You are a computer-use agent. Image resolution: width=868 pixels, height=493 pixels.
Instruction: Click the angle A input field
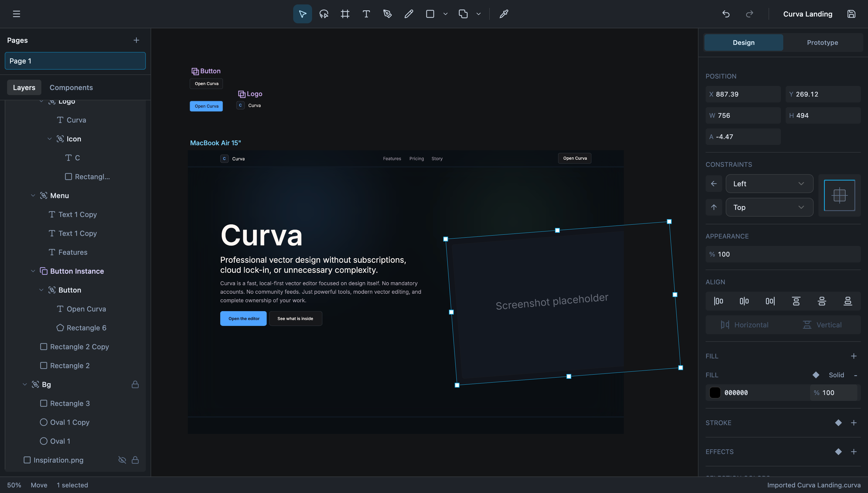[743, 137]
